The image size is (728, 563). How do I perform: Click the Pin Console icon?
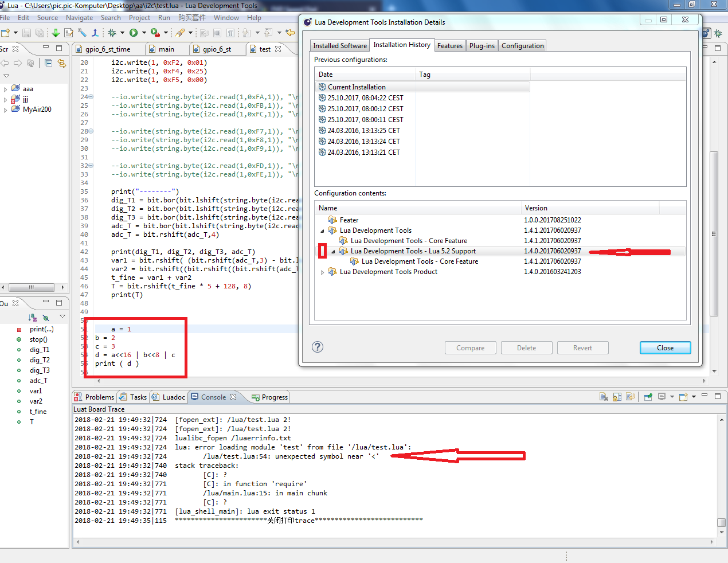coord(648,397)
